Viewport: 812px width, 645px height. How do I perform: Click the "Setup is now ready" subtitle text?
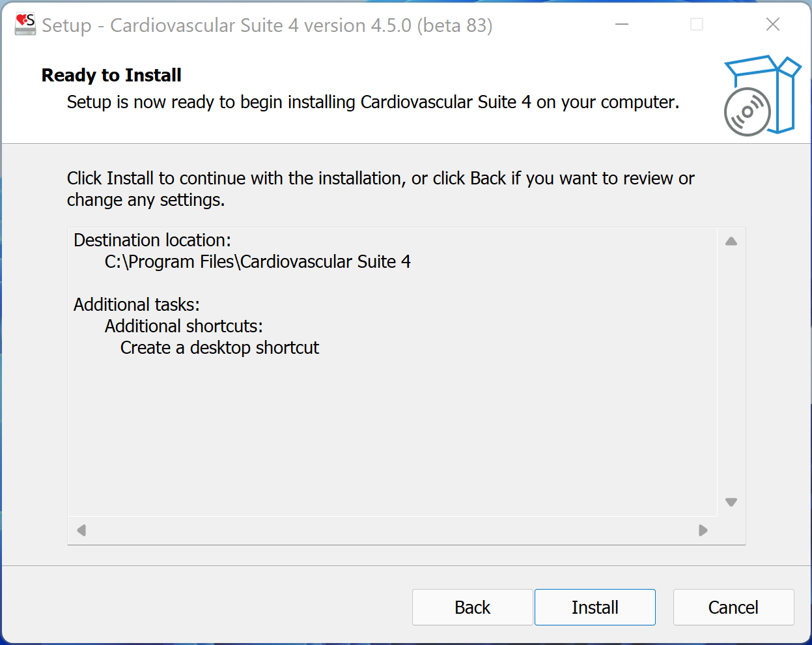pyautogui.click(x=372, y=102)
